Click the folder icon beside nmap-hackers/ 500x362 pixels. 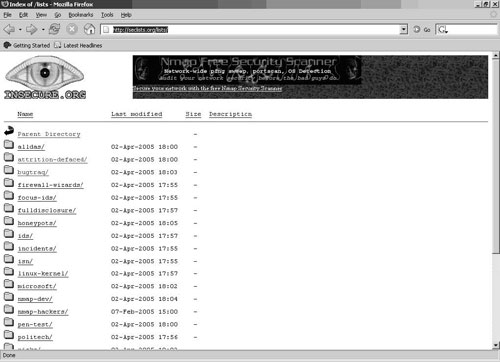(9, 309)
